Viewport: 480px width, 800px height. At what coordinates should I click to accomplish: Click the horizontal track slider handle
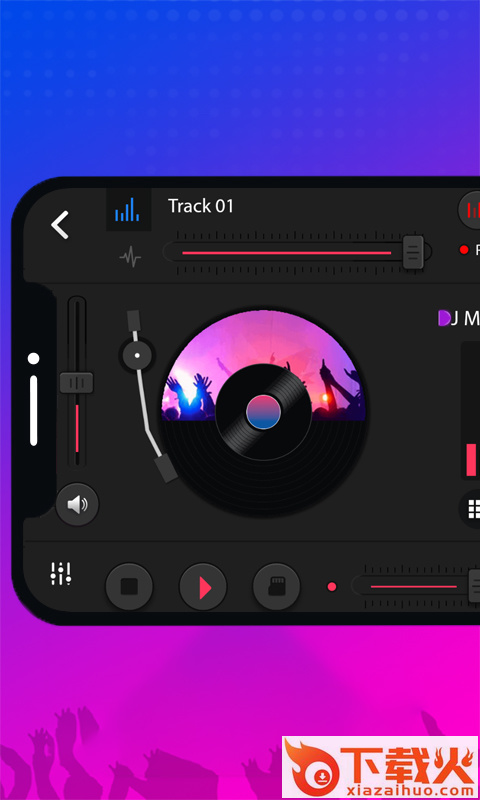coord(413,252)
